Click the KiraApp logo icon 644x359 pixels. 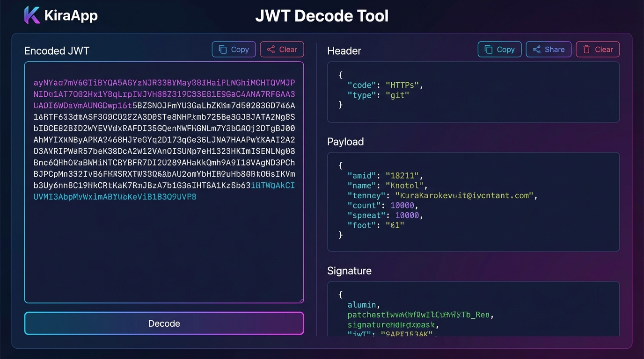(x=31, y=15)
